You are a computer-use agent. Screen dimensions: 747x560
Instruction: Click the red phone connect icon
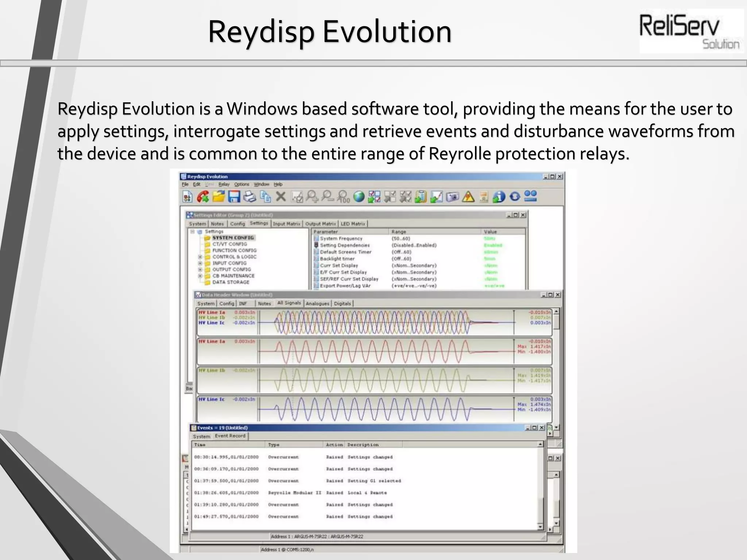point(203,197)
